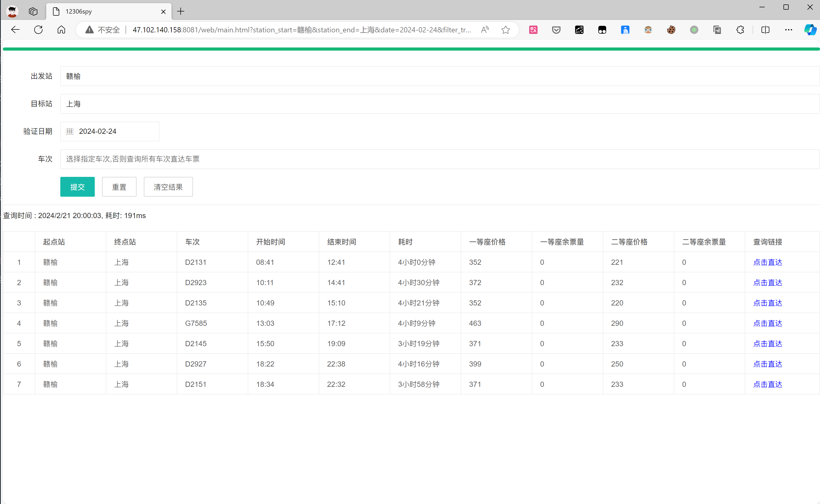Click the Pocket extension icon
The image size is (820, 504).
(x=556, y=30)
